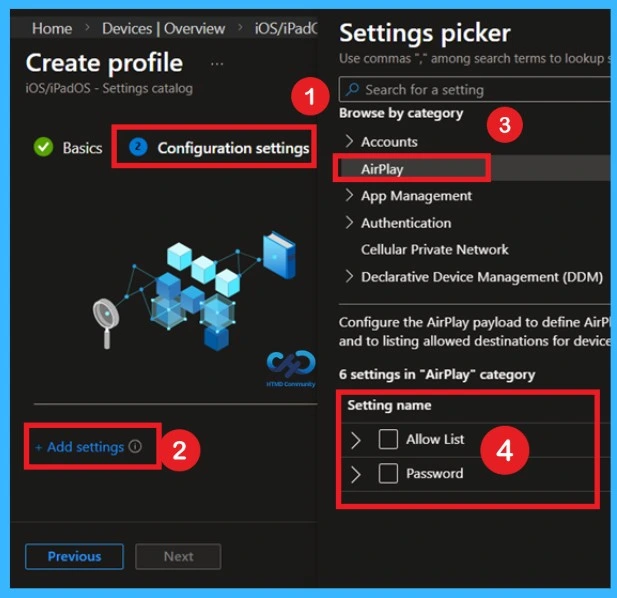Screen dimensions: 617x598
Task: Check the Allow List checkbox
Action: click(x=388, y=439)
